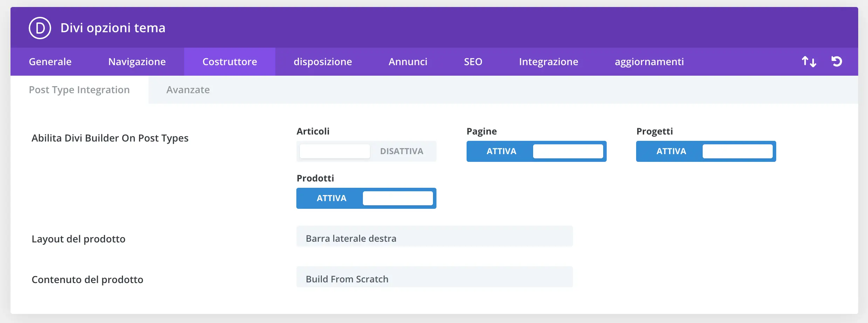Open the Annunci tab
Image resolution: width=868 pixels, height=323 pixels.
coord(408,62)
